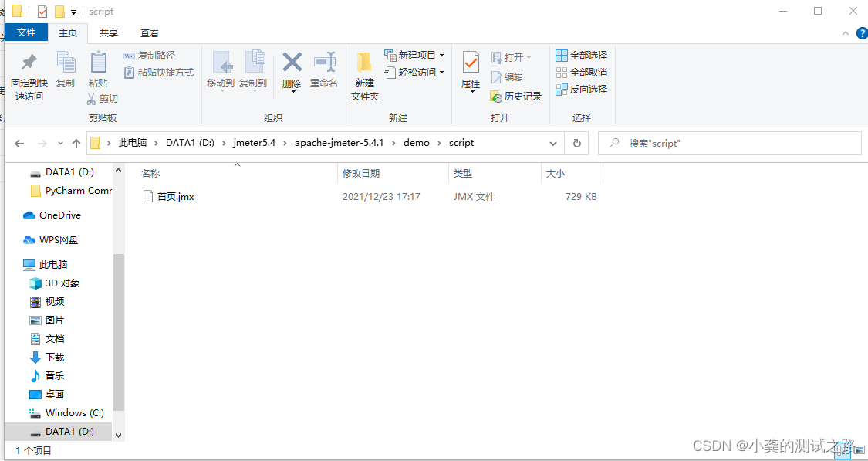Toggle large icon view in status bar
868x461 pixels.
[x=859, y=450]
